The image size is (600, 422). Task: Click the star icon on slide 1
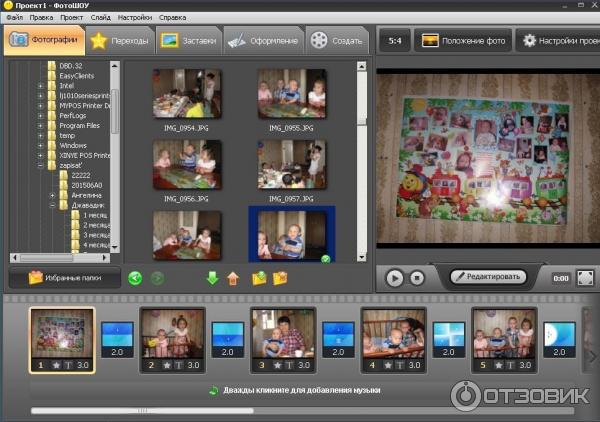tap(52, 366)
